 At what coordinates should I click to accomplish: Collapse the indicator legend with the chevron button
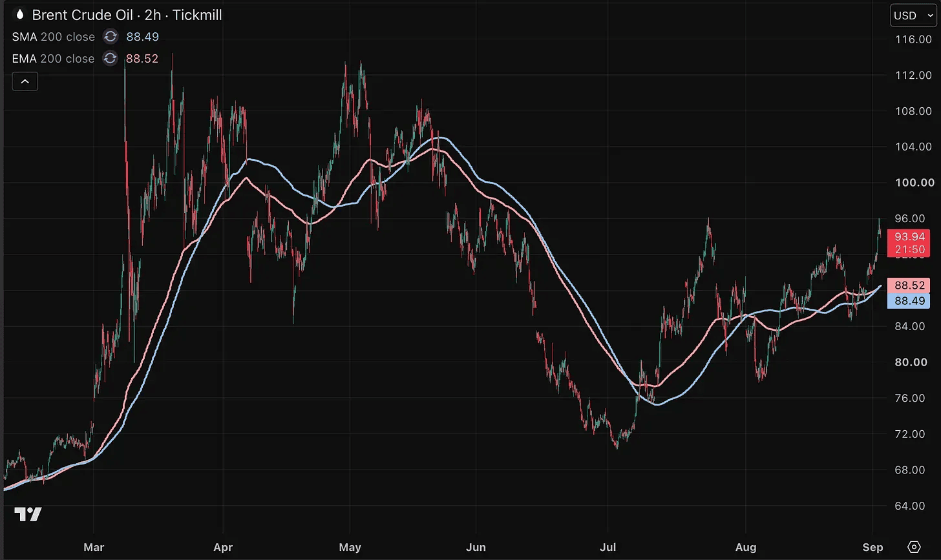(x=25, y=81)
